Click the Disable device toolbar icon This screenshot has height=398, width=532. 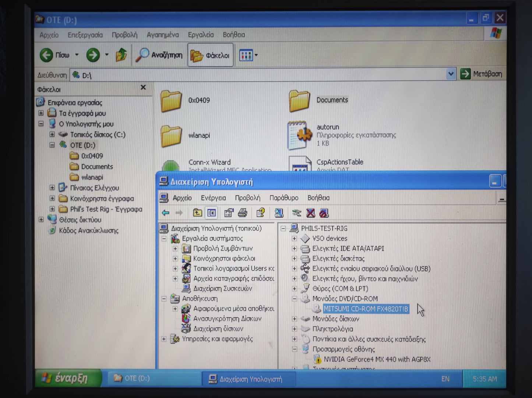324,213
